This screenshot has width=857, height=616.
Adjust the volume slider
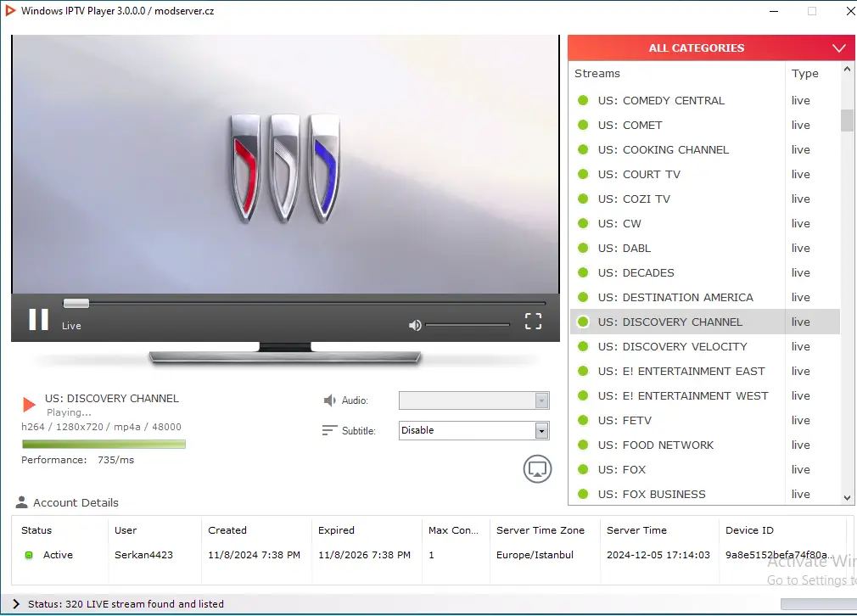pyautogui.click(x=468, y=325)
